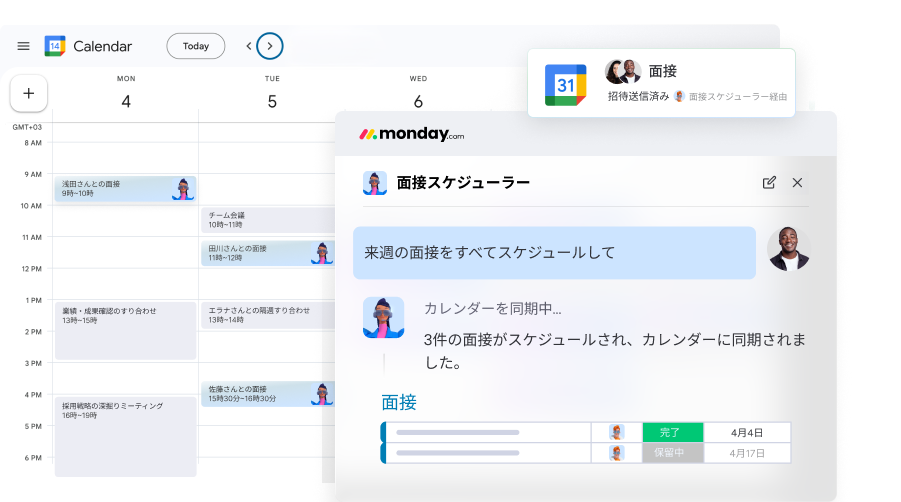Close the 面接スケジューラー panel
The width and height of the screenshot is (901, 502).
pyautogui.click(x=797, y=183)
